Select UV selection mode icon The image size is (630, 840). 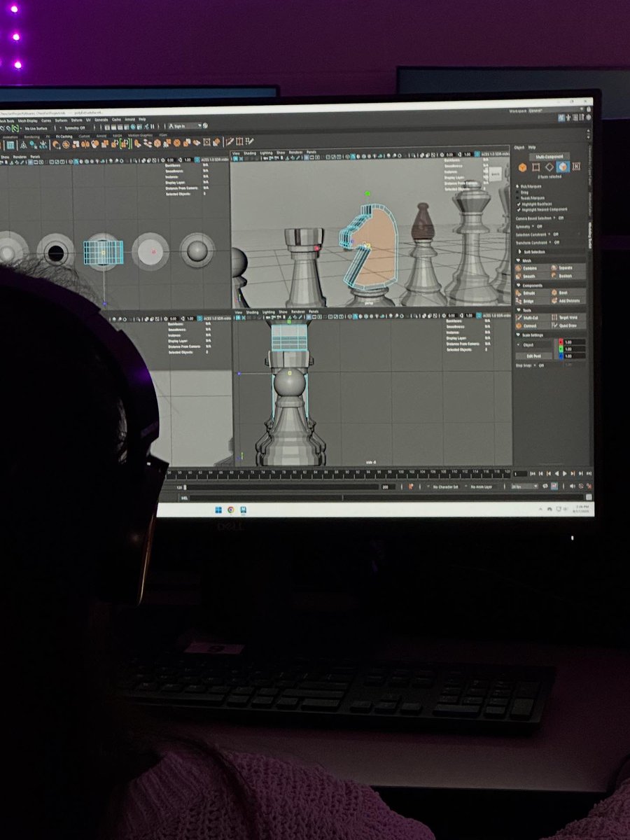click(x=576, y=167)
